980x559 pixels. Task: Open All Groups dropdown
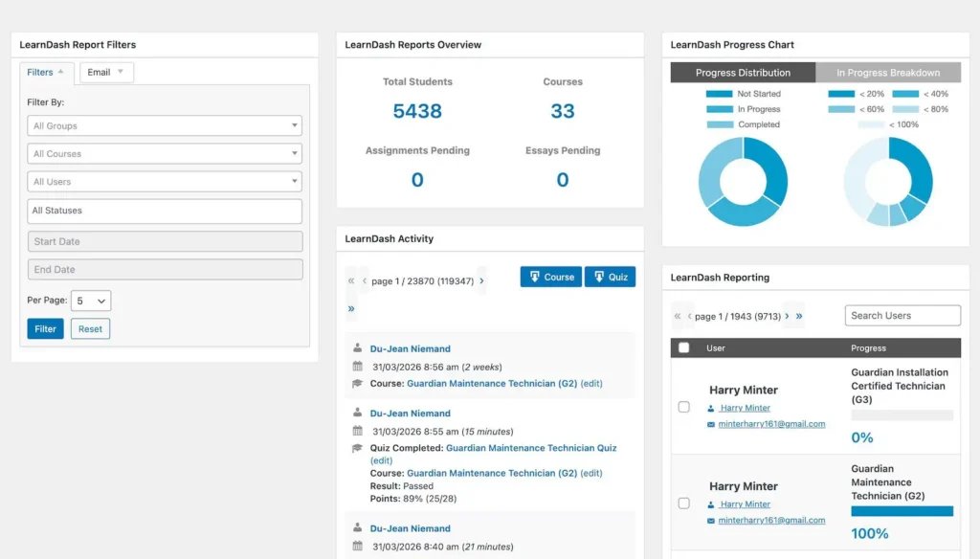(x=165, y=125)
